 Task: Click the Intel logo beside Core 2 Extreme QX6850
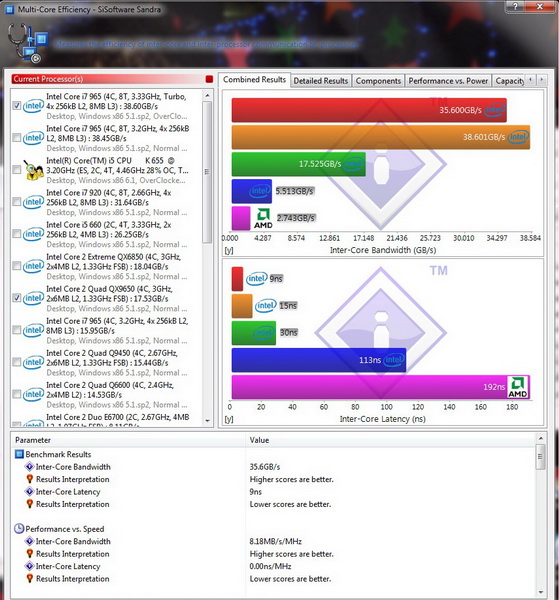(34, 266)
